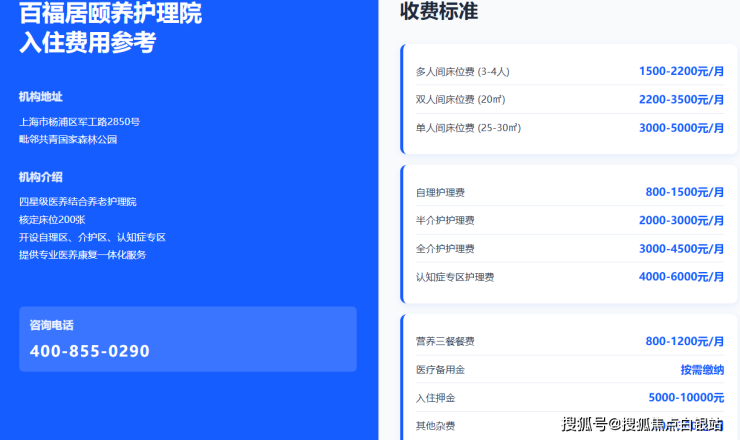This screenshot has height=440, width=740.
Task: Click the price 800-1200元/月
Action: click(x=685, y=341)
